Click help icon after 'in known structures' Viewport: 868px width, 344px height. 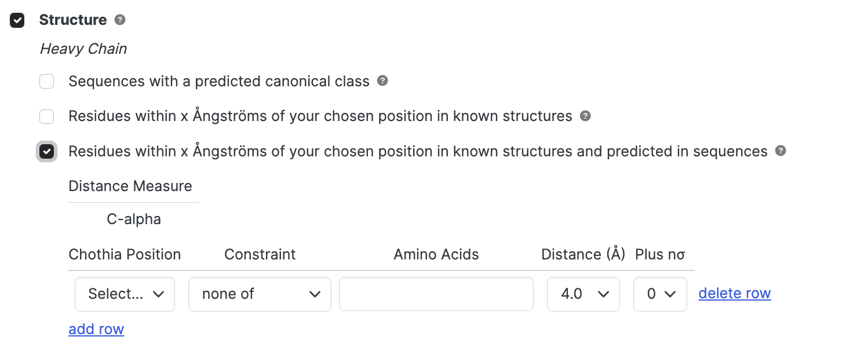586,116
